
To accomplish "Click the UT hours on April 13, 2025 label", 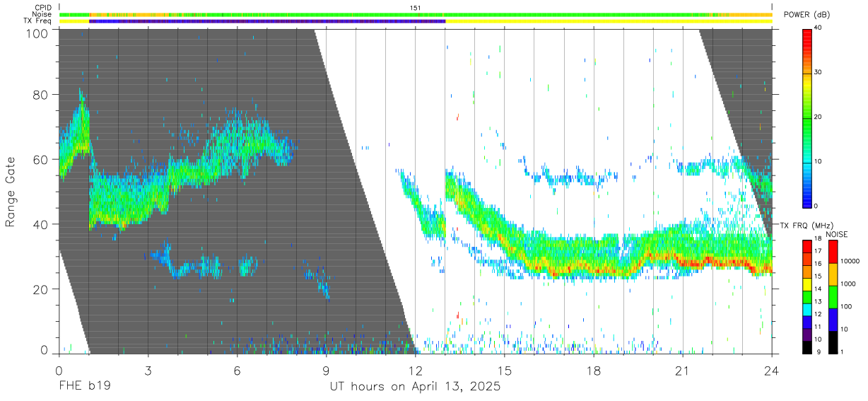I will pos(415,387).
